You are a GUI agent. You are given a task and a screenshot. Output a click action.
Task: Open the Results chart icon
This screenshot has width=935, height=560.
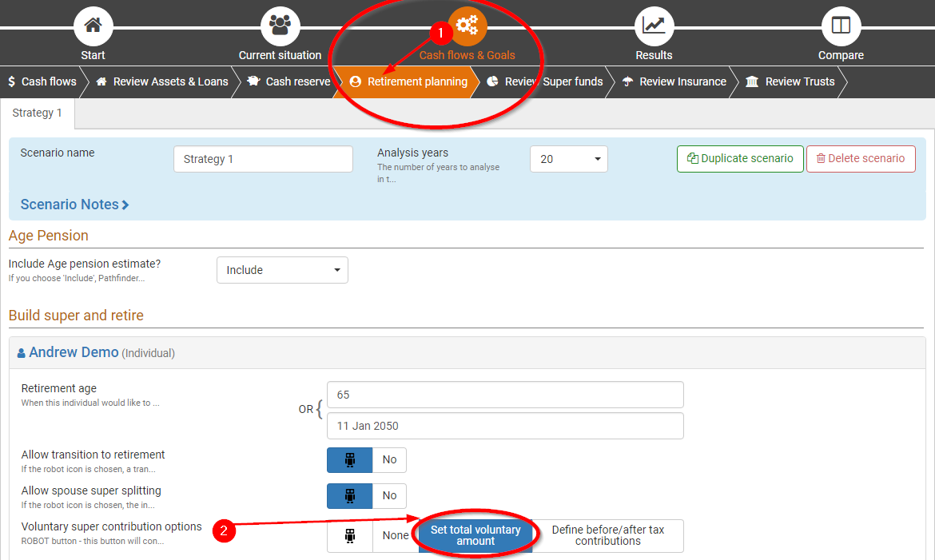pyautogui.click(x=654, y=26)
